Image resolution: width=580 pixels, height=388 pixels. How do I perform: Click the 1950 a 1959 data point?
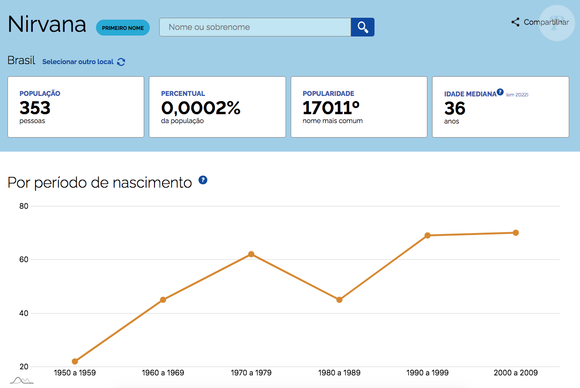(x=75, y=361)
